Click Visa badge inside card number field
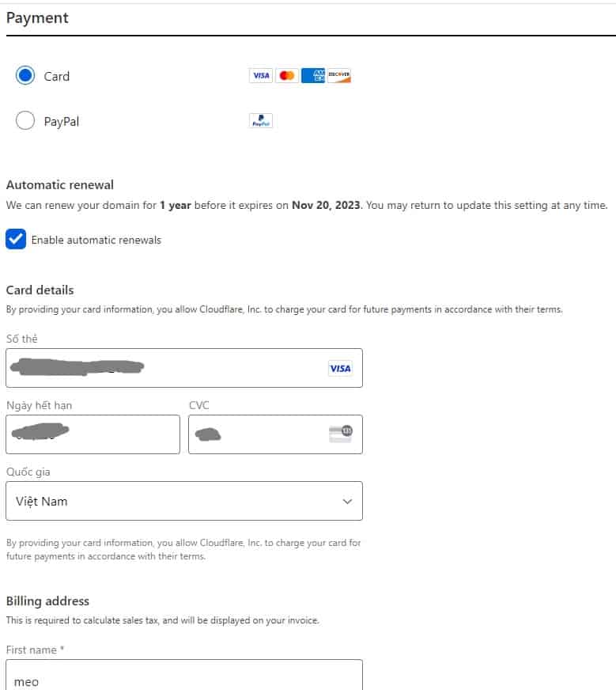Viewport: 616px width, 690px height. coord(340,369)
